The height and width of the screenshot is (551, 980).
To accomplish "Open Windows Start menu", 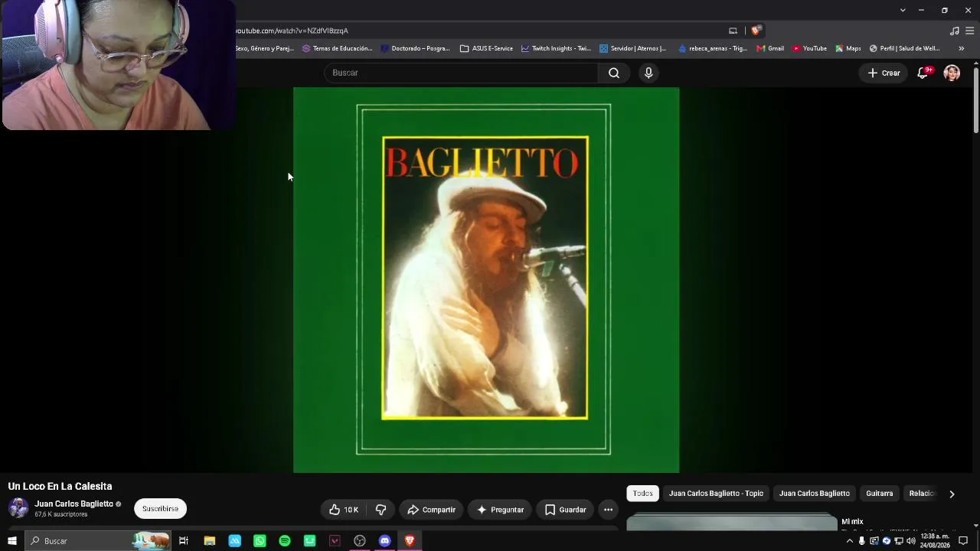I will pyautogui.click(x=11, y=541).
